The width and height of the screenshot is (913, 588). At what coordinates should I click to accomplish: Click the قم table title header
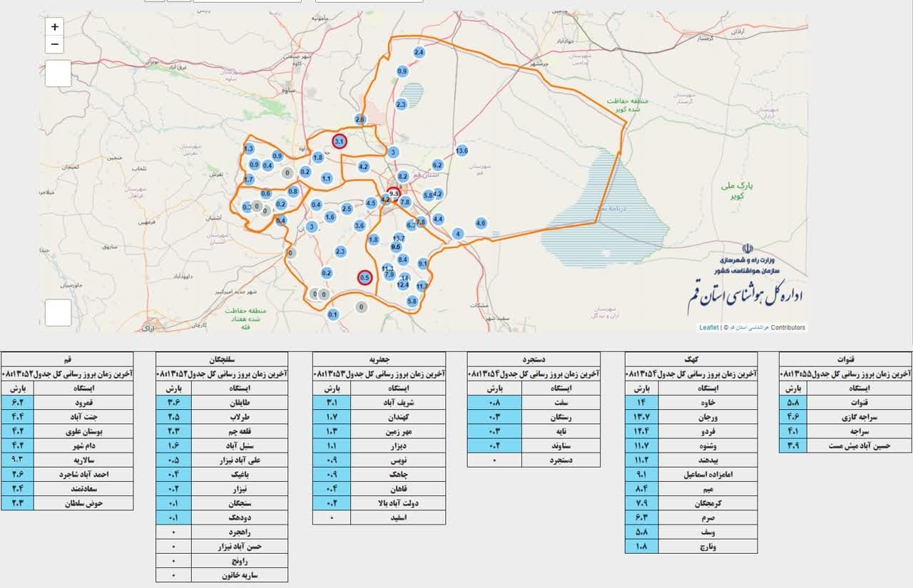click(68, 359)
